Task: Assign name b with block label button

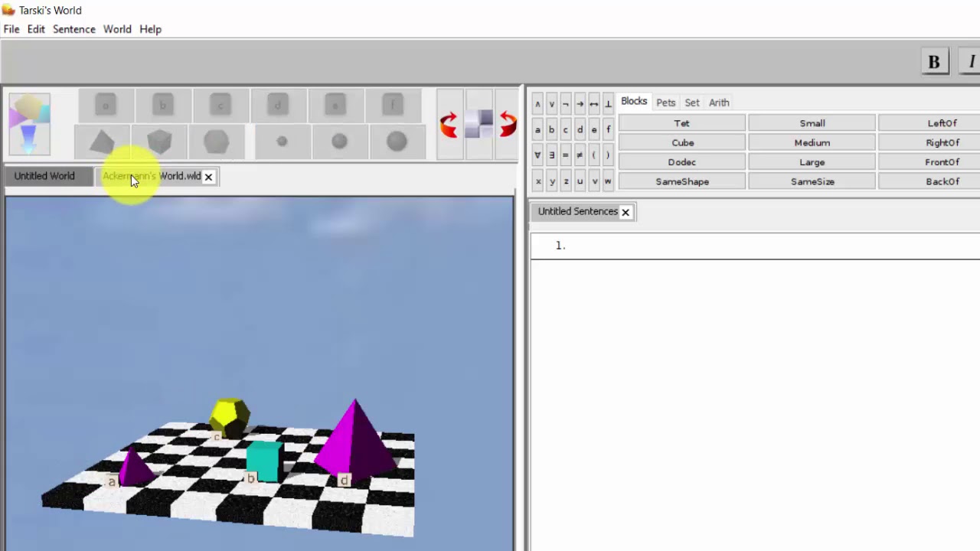Action: (163, 106)
